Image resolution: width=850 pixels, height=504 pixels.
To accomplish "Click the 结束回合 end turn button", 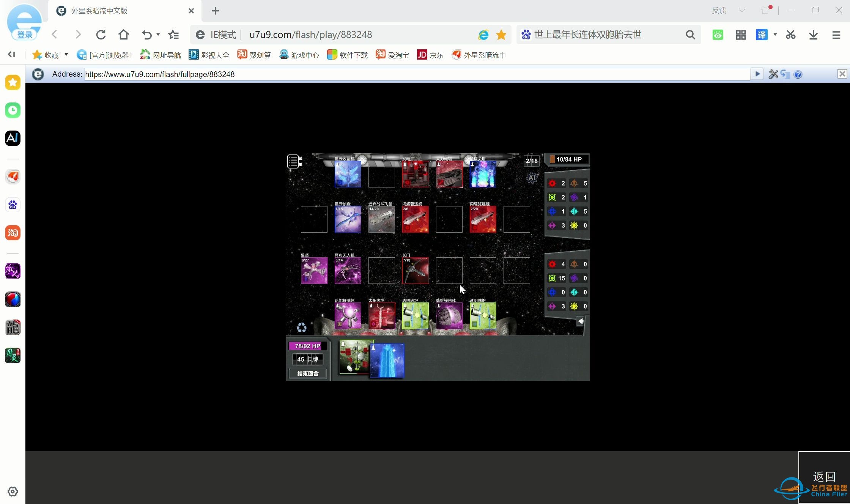I will (307, 373).
